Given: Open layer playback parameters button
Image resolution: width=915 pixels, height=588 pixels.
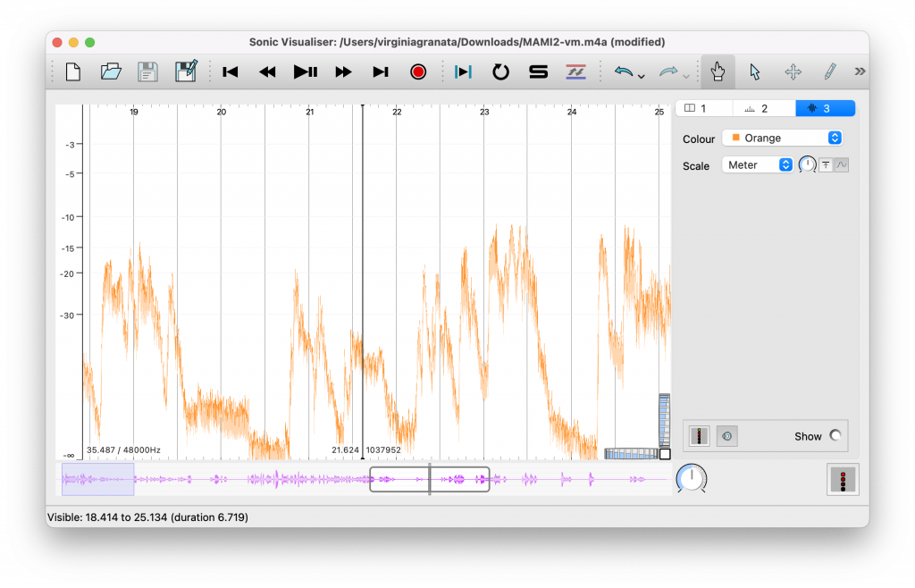Looking at the screenshot, I should click(x=726, y=436).
